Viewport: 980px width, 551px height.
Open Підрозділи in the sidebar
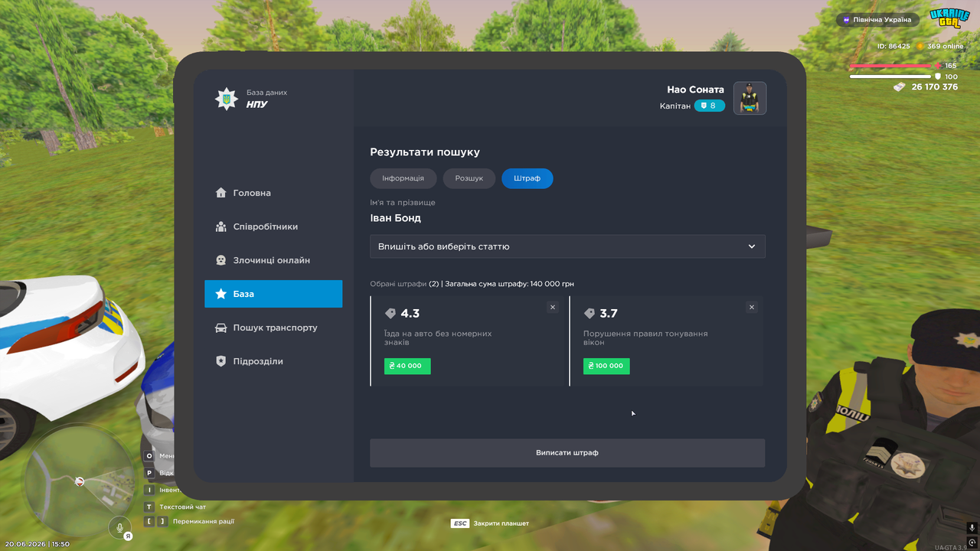tap(273, 361)
